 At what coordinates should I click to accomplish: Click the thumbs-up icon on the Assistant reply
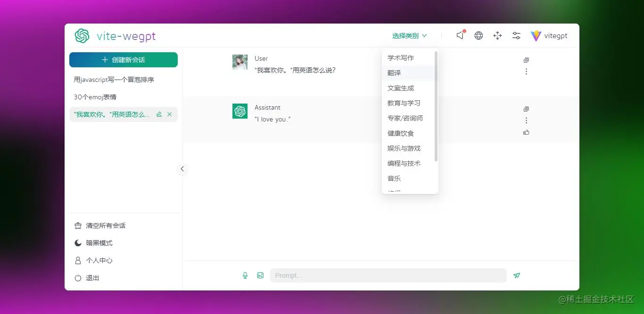[x=527, y=132]
